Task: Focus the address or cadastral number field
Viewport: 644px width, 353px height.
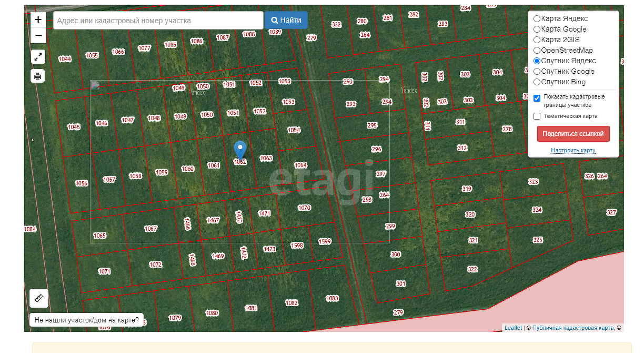Action: coord(158,21)
